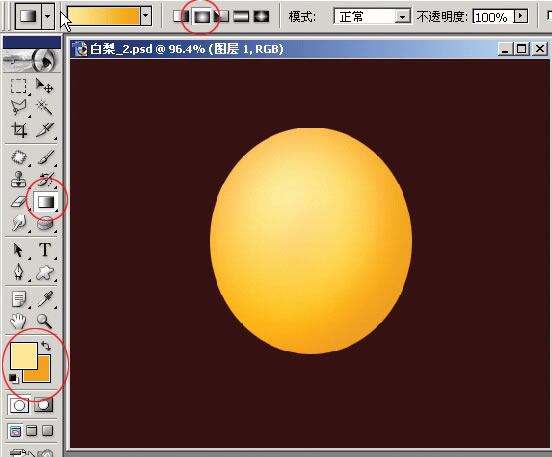Pick the Hand tool
This screenshot has width=552, height=457.
[18, 321]
